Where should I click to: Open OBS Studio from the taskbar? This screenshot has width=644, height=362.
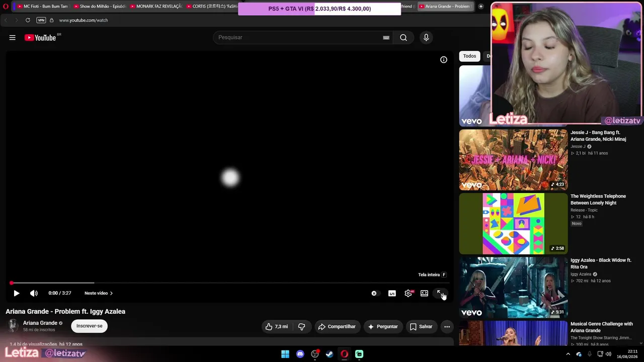[315, 354]
